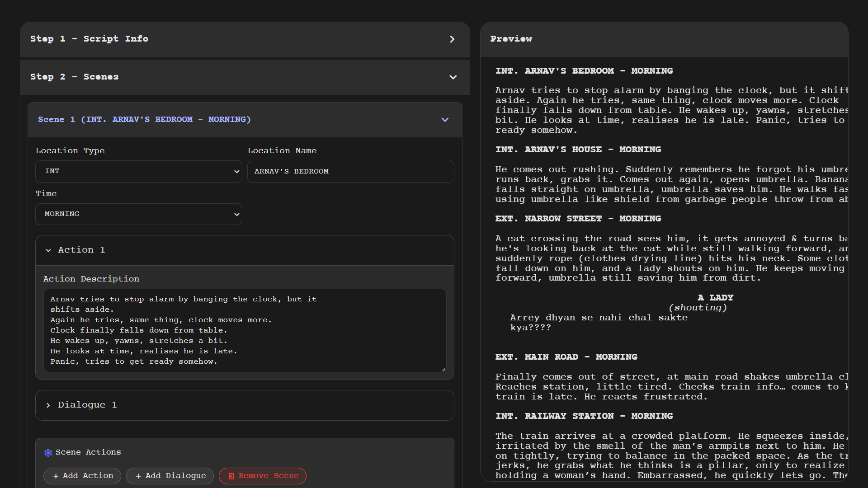Open the Location Type dropdown showing INT
The width and height of the screenshot is (868, 488).
138,171
